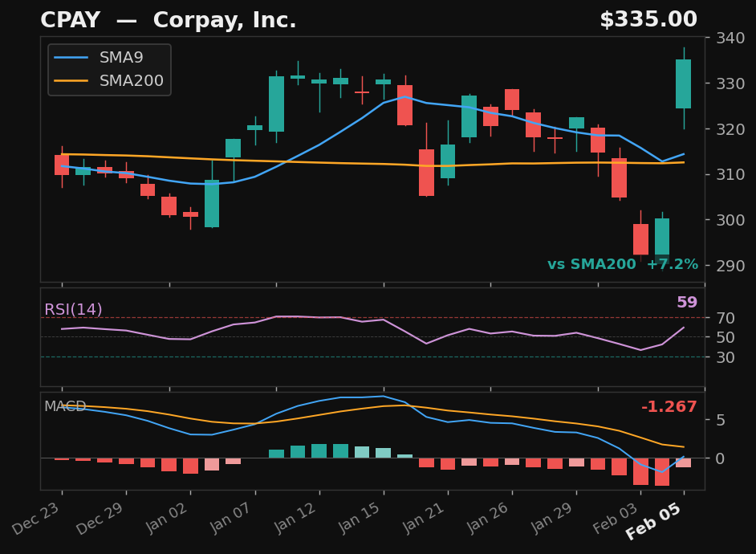Click the MACD 5 axis label
The image size is (756, 554).
(x=721, y=420)
